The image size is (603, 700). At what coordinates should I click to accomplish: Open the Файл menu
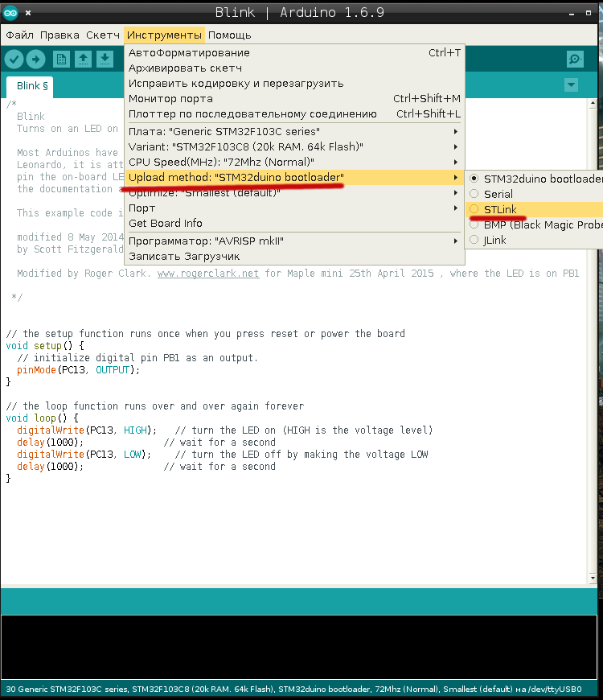(x=19, y=35)
